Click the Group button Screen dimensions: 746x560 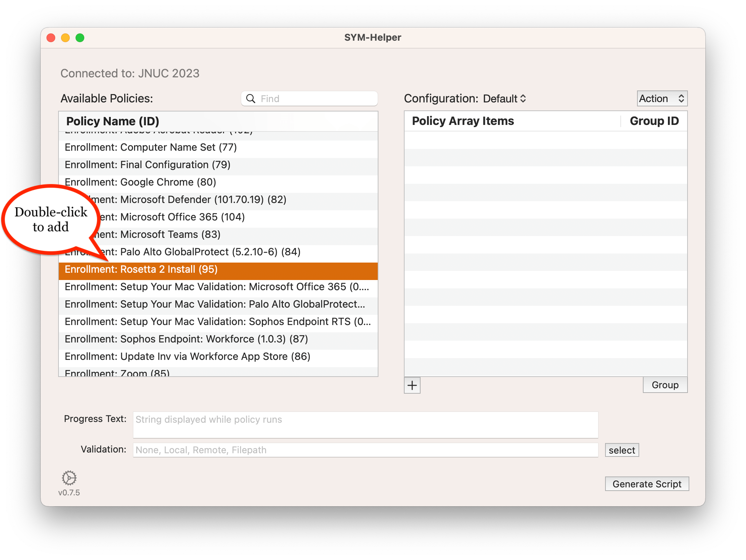[665, 385]
